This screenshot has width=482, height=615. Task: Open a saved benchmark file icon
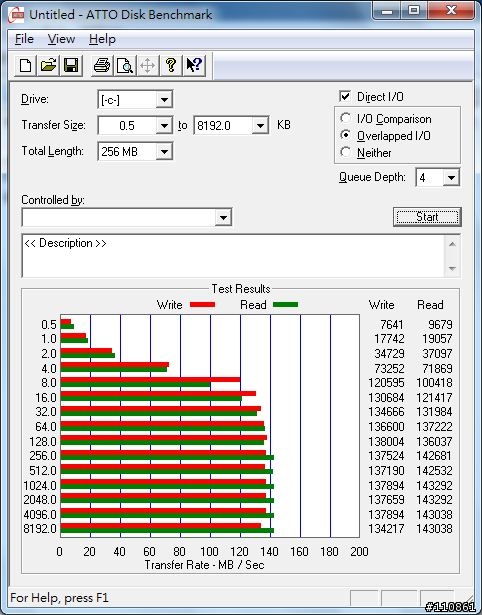pyautogui.click(x=48, y=65)
